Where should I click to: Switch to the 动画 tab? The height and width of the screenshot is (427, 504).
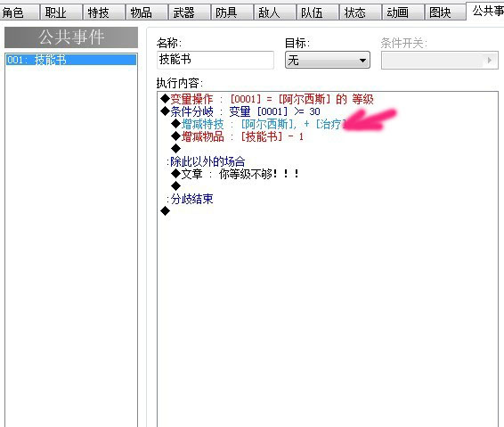[x=402, y=12]
